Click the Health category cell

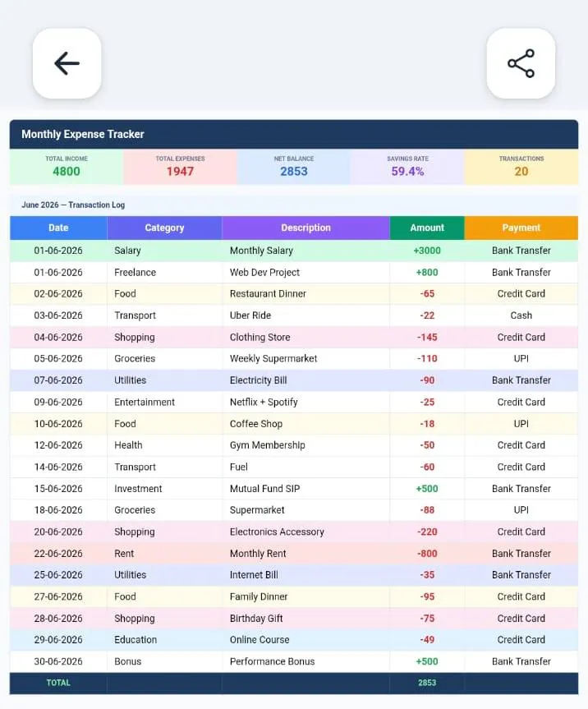click(x=164, y=445)
